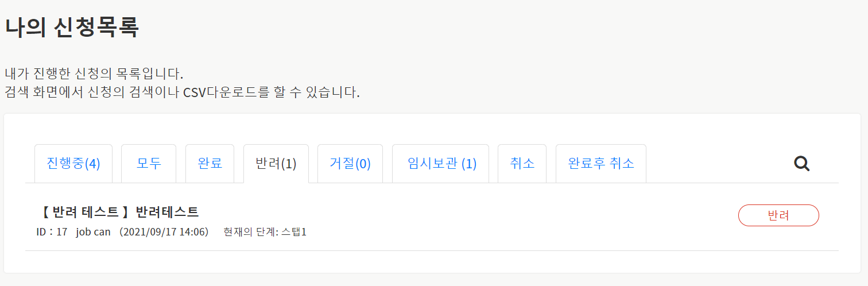Select the 모두 tab
The image size is (868, 286).
coord(149,164)
